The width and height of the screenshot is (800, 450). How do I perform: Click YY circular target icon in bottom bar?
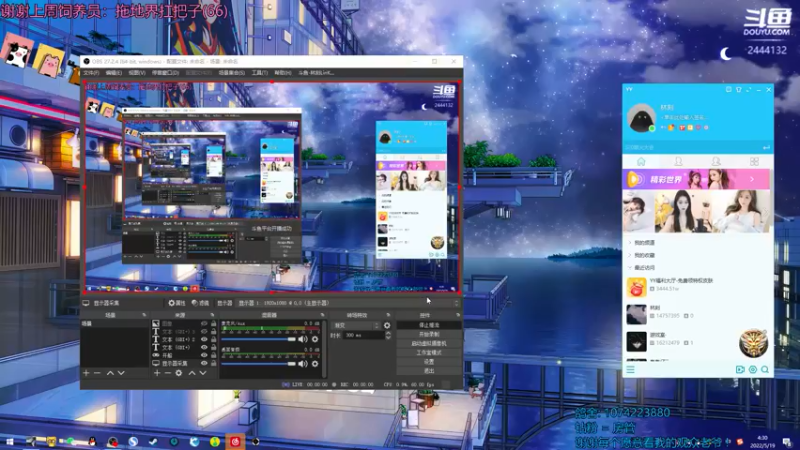coord(753,369)
